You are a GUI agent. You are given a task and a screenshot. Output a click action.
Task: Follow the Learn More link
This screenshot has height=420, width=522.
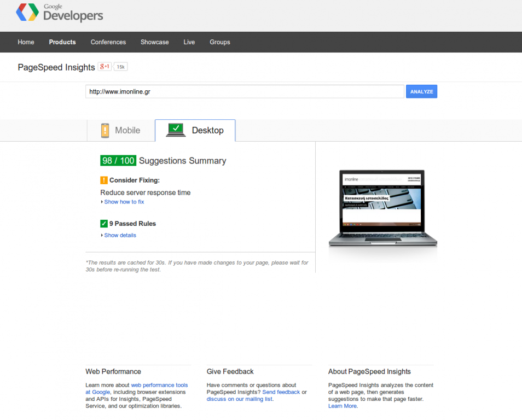coord(342,406)
